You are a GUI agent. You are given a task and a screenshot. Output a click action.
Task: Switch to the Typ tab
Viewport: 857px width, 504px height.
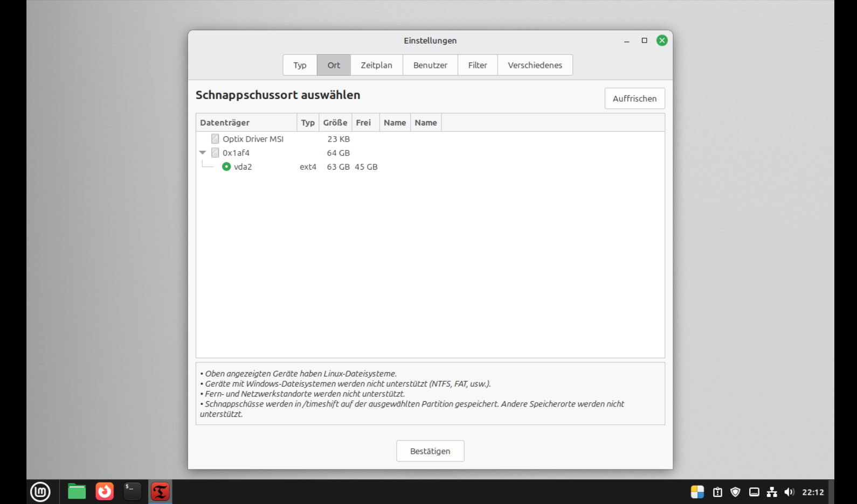click(300, 65)
